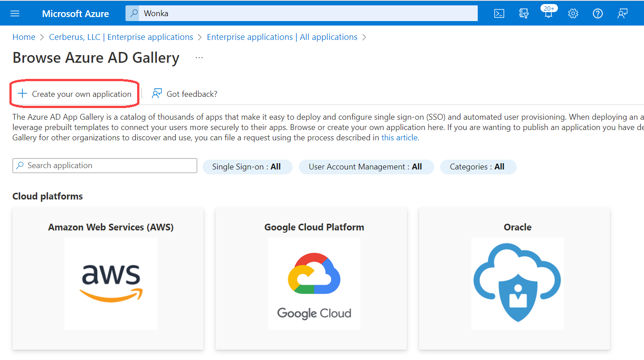Click the Microsoft Azure brand title

[x=75, y=13]
